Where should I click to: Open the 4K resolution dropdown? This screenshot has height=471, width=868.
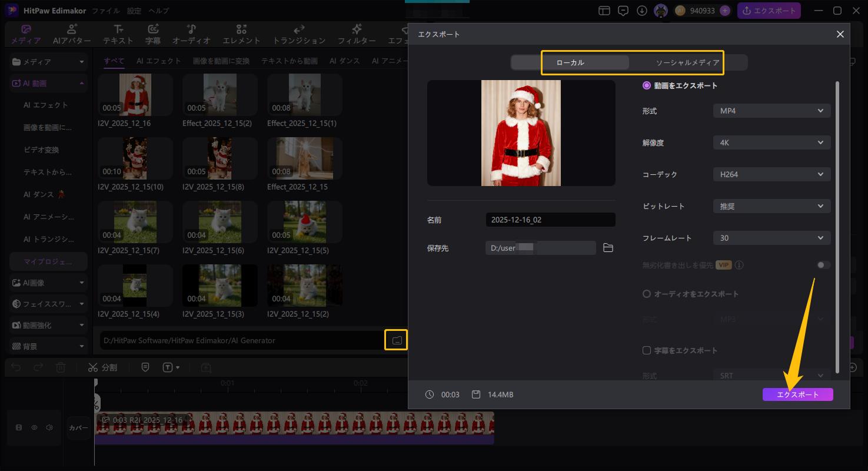pos(771,142)
